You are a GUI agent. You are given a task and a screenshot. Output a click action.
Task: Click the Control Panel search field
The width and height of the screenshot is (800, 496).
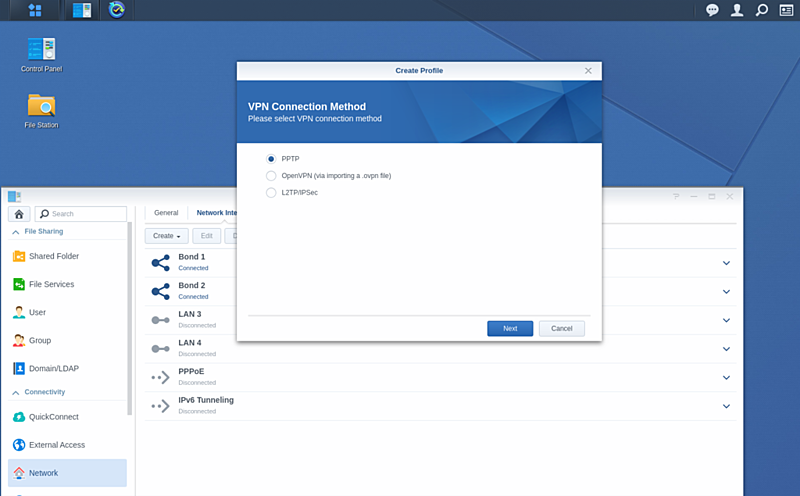81,214
